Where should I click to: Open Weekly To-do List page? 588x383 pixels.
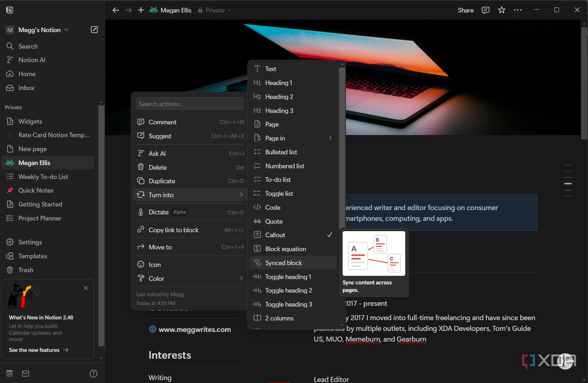coord(48,177)
